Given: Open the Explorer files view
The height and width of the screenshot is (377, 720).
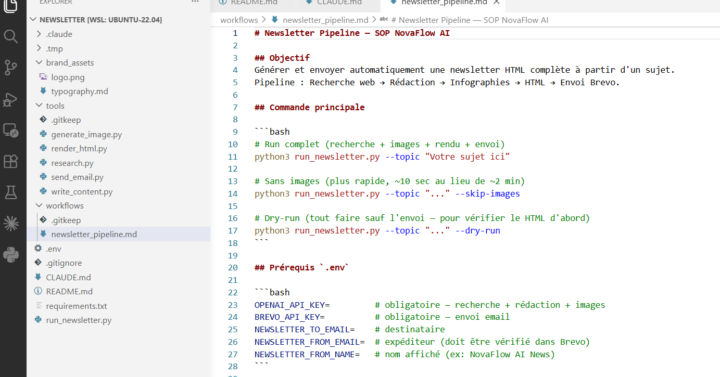Looking at the screenshot, I should tap(11, 6).
